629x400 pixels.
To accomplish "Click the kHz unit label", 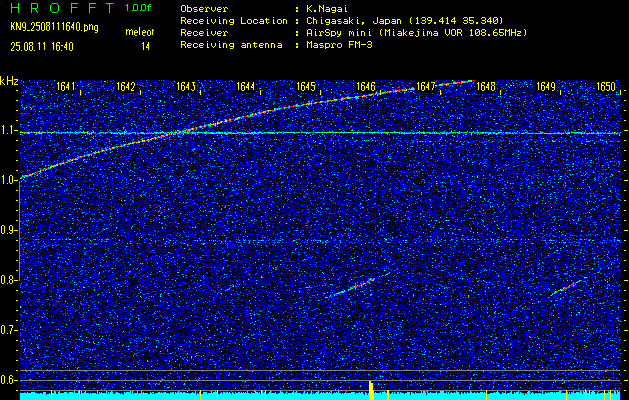I will tap(9, 81).
